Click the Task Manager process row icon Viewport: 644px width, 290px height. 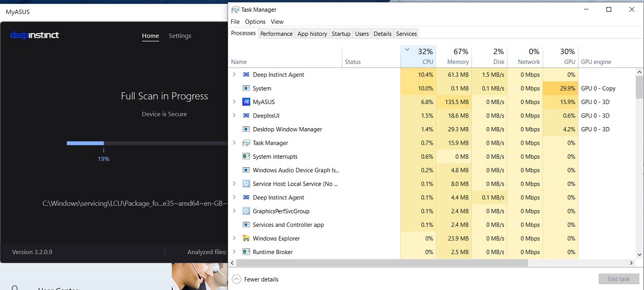pos(246,143)
